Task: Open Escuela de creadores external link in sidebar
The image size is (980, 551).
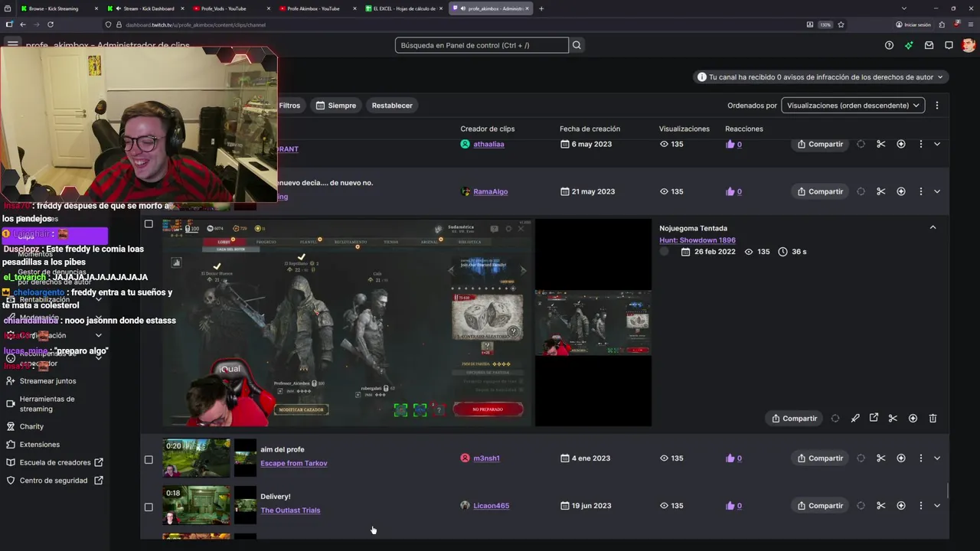Action: coord(54,462)
